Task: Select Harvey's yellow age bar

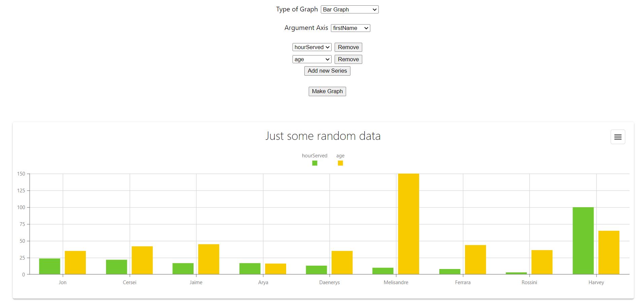Action: pos(609,253)
